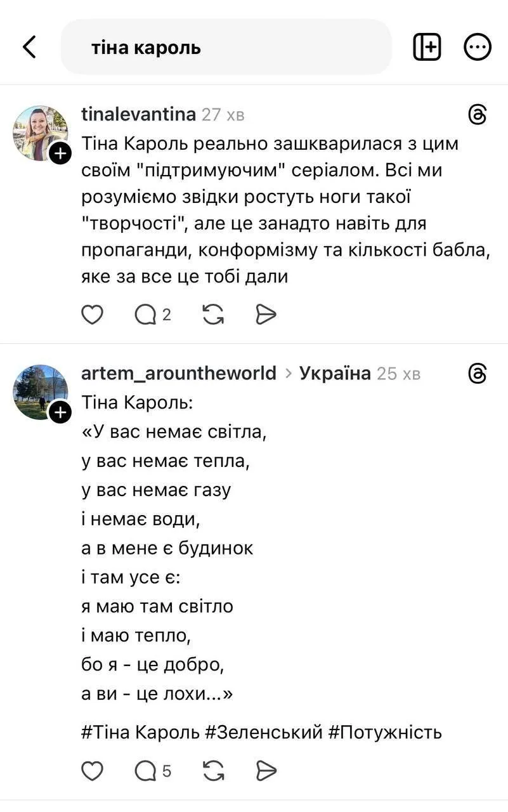Tap the back arrow icon

(29, 47)
